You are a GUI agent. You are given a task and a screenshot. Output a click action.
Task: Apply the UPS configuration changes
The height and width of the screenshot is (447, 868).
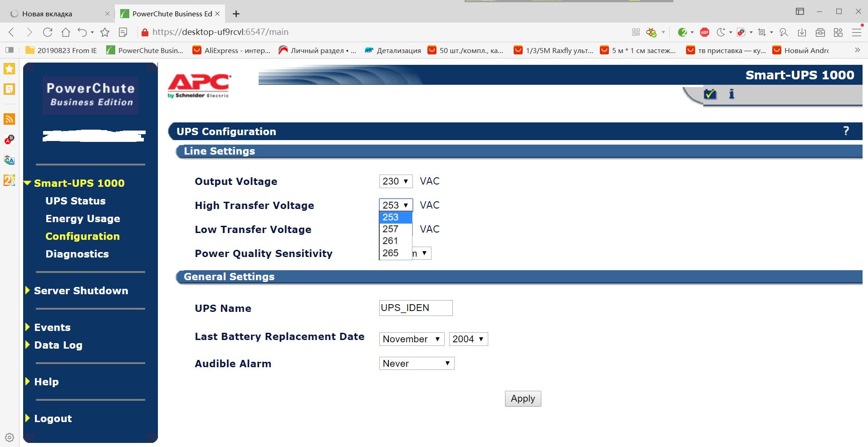tap(523, 398)
